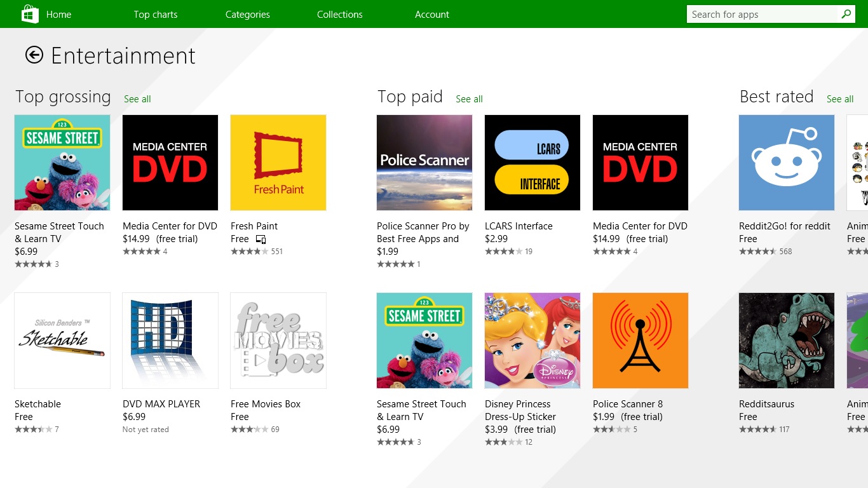Open Sesame Street tile under Top grossing

[62, 163]
